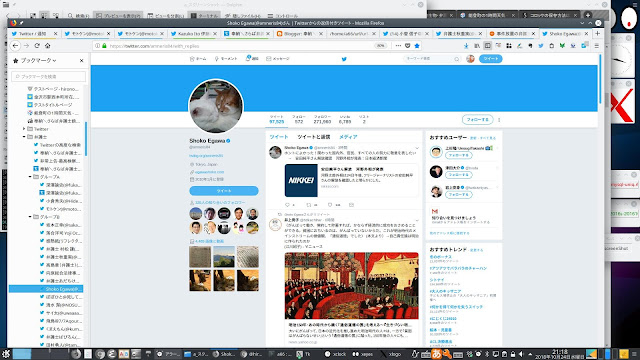The image size is (640, 360).
Task: Click the bookmark search field
Action: click(49, 76)
